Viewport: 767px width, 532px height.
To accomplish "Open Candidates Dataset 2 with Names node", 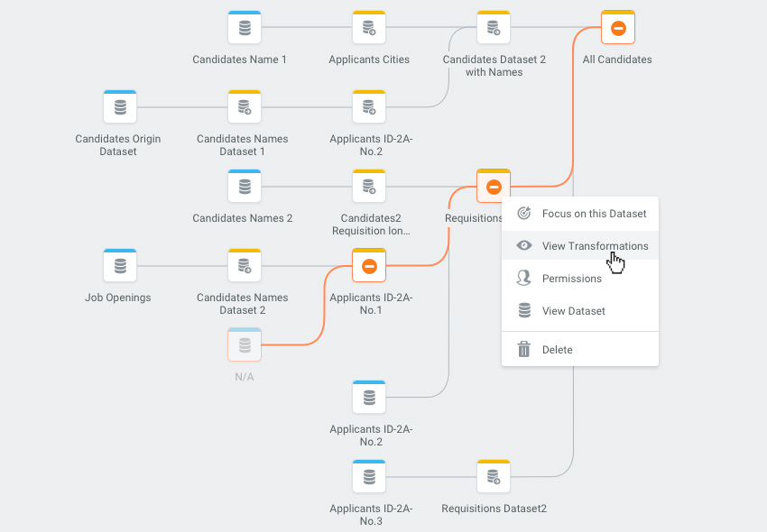I will click(494, 28).
